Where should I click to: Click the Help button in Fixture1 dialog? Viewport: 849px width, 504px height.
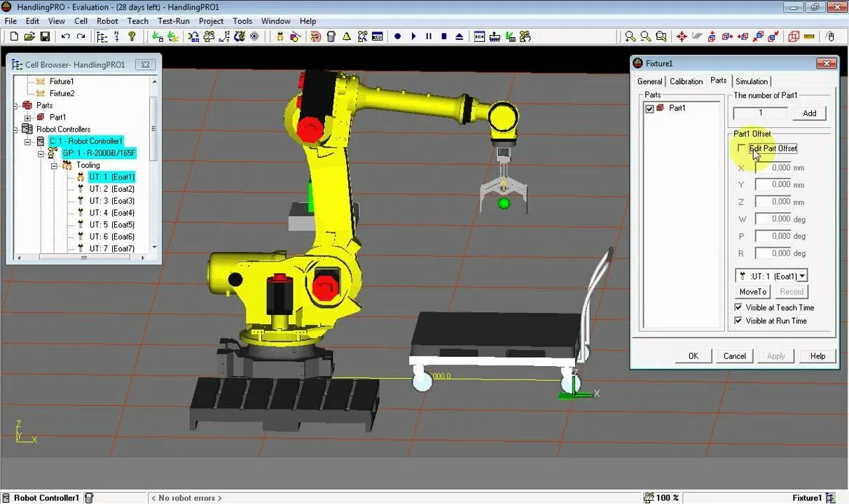(817, 356)
